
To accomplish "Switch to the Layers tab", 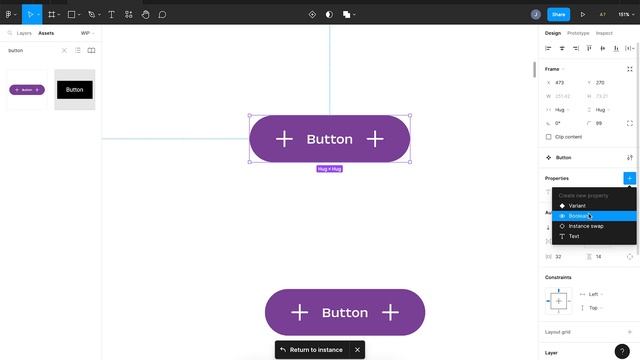I will tap(24, 33).
